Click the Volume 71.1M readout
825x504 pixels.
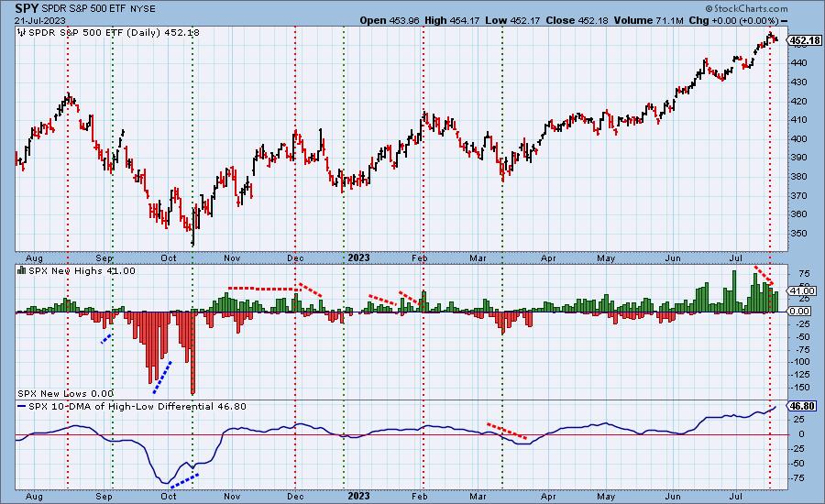tap(648, 20)
